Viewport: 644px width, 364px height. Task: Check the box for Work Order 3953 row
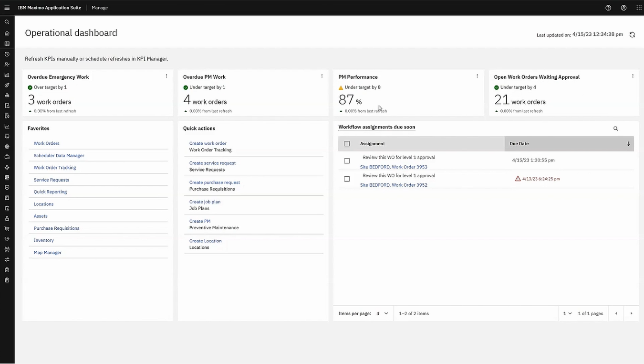tap(347, 161)
